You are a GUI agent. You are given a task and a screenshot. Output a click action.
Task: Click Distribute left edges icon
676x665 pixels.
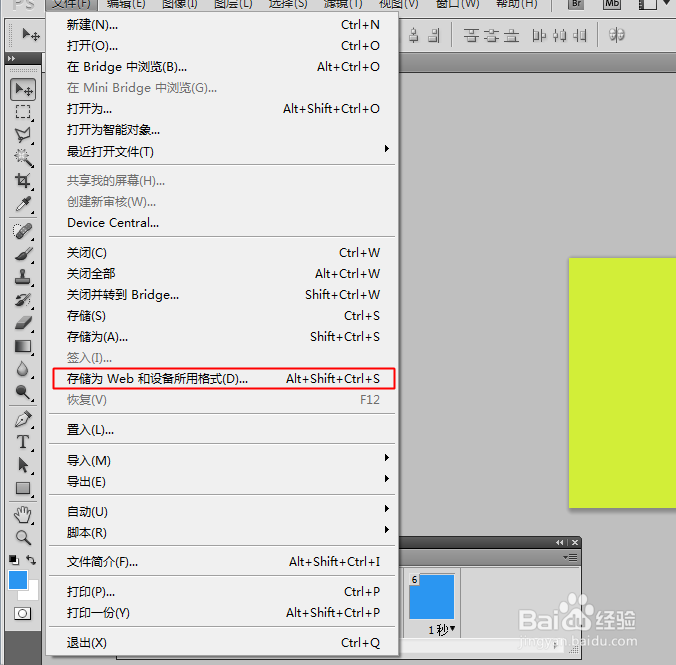point(539,35)
